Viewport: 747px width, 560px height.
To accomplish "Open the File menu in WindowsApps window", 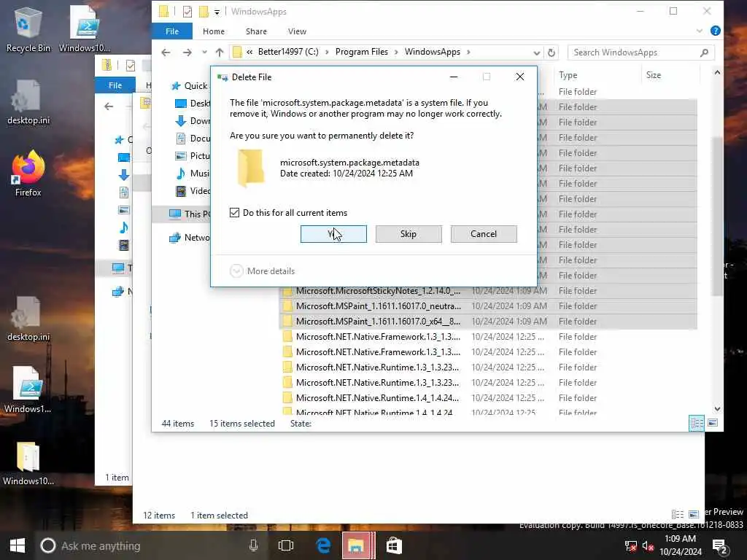I will (172, 31).
